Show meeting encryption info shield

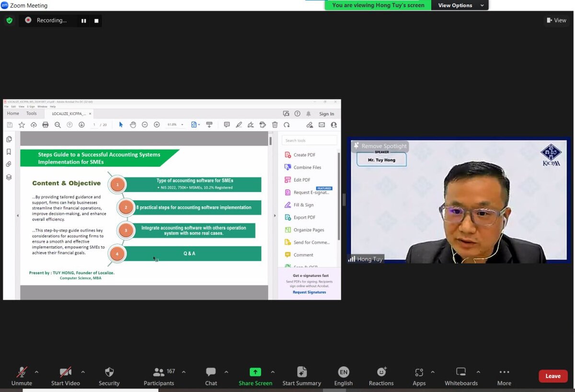coord(9,21)
